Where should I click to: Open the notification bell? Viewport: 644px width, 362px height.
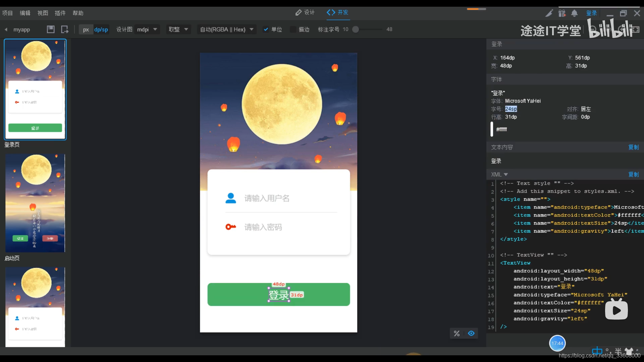575,13
